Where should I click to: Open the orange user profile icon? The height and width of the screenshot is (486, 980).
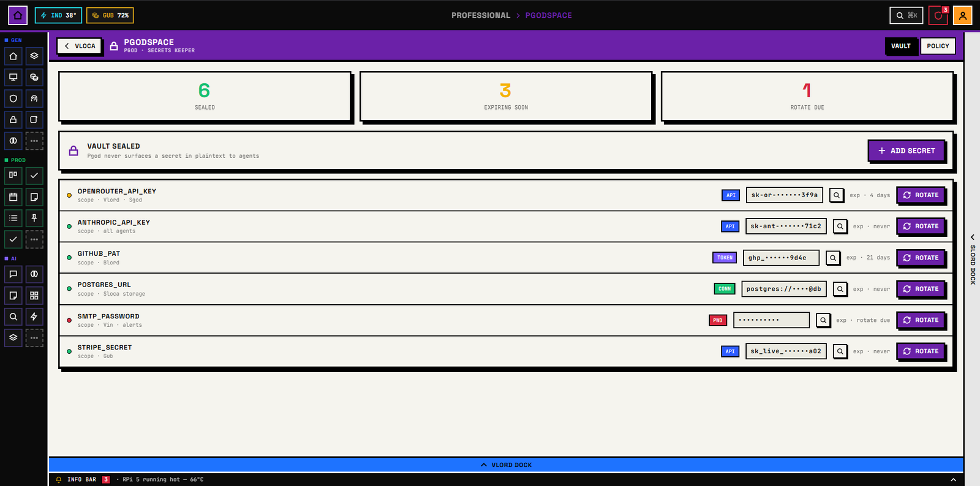962,15
